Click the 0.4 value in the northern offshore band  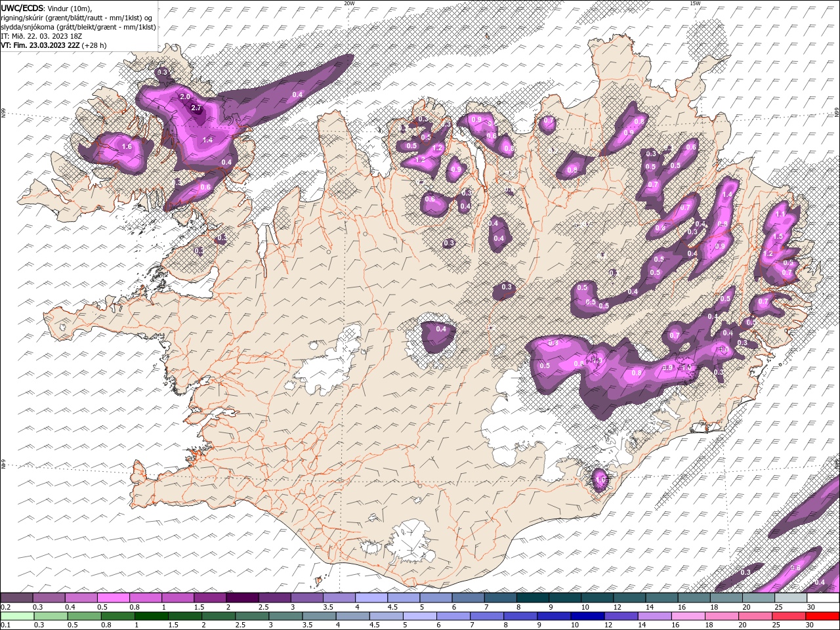pyautogui.click(x=297, y=95)
